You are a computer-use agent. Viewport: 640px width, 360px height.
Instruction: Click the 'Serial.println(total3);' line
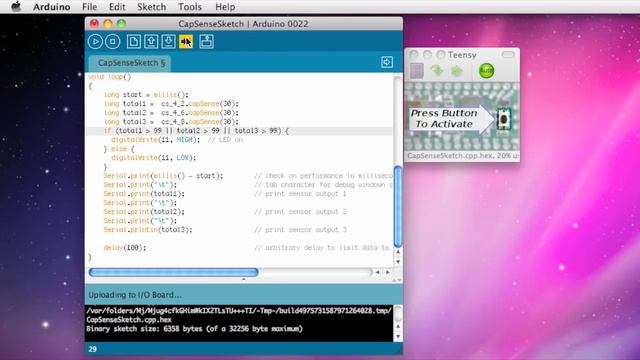(148, 230)
